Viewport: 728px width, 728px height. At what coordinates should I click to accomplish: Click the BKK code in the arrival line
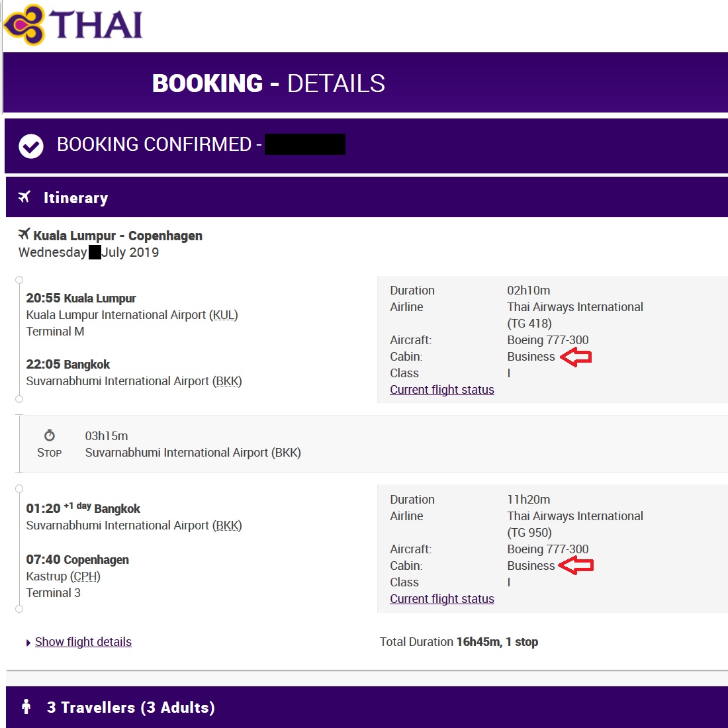(227, 381)
